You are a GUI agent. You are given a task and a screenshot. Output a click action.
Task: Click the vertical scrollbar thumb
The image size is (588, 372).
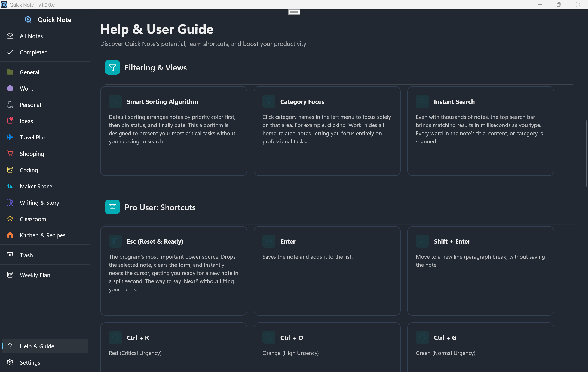coord(586,154)
